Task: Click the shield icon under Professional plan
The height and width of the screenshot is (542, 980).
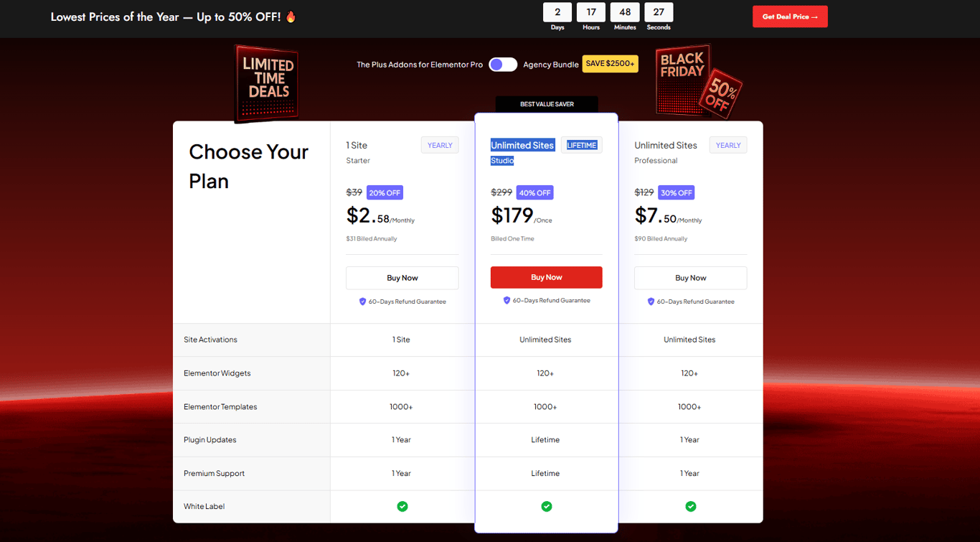Action: coord(651,302)
